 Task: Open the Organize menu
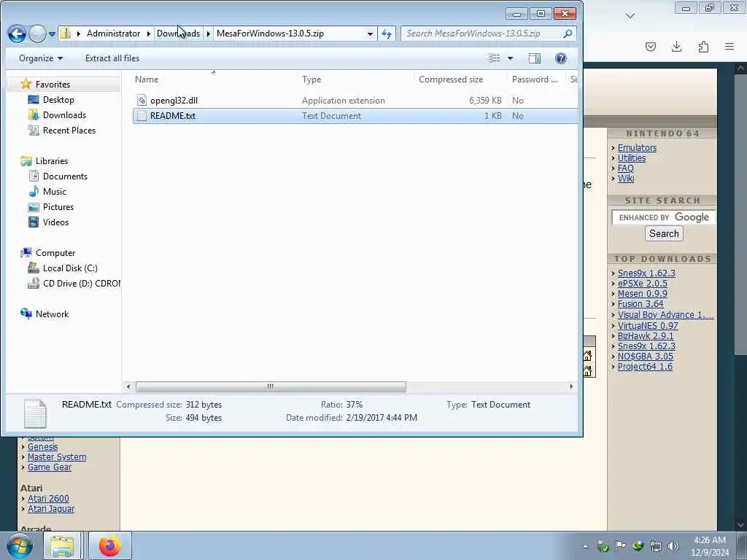pyautogui.click(x=41, y=58)
